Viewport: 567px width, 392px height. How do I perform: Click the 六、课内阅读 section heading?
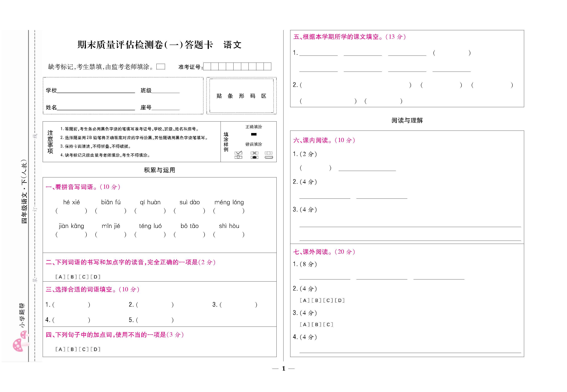324,140
